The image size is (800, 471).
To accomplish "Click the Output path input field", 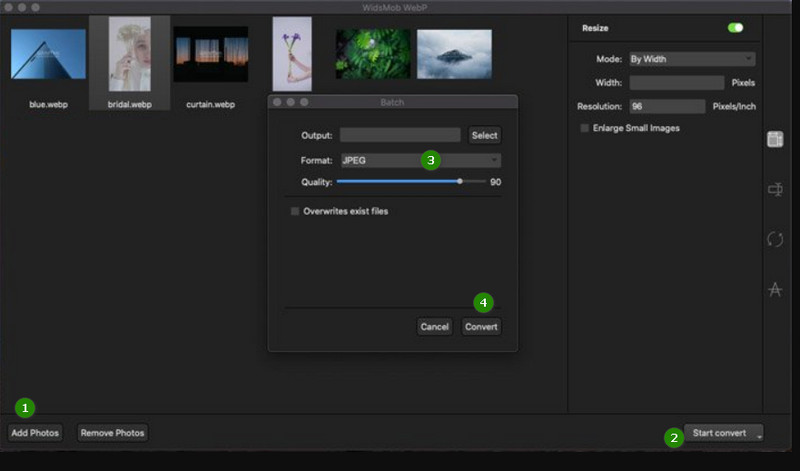I will (x=400, y=135).
